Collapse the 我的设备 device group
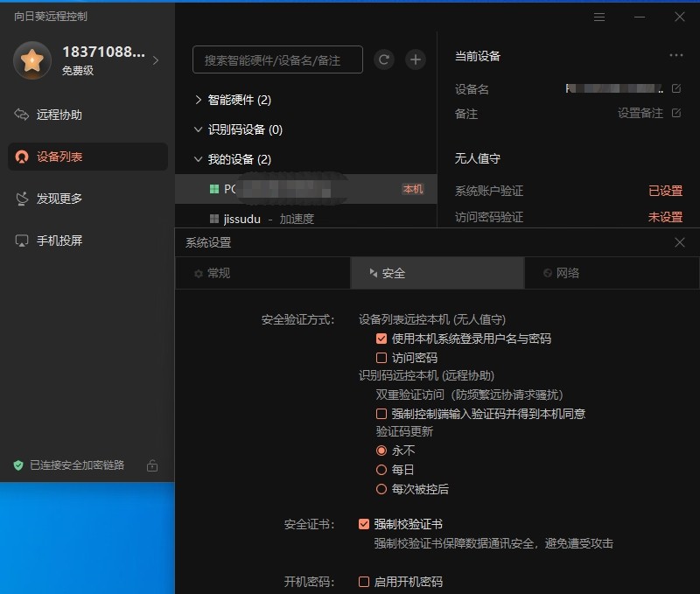Viewport: 700px width, 594px height. pos(198,158)
